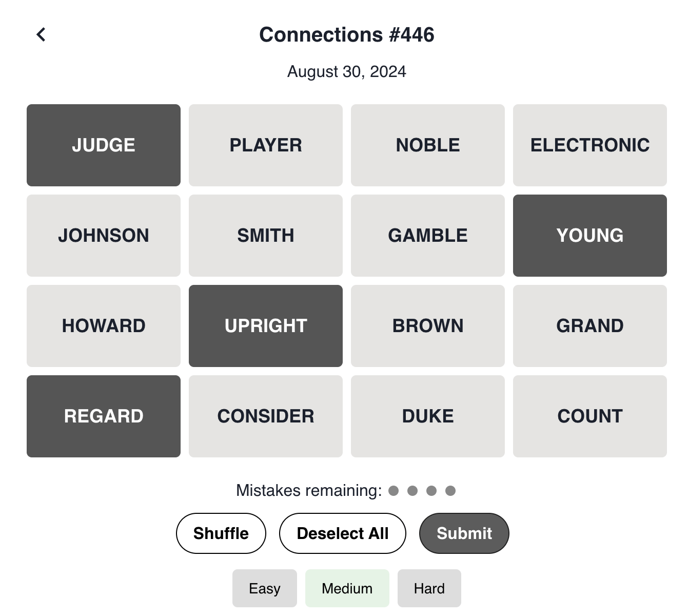Image resolution: width=688 pixels, height=616 pixels.
Task: Go back using the left chevron arrow
Action: tap(41, 34)
